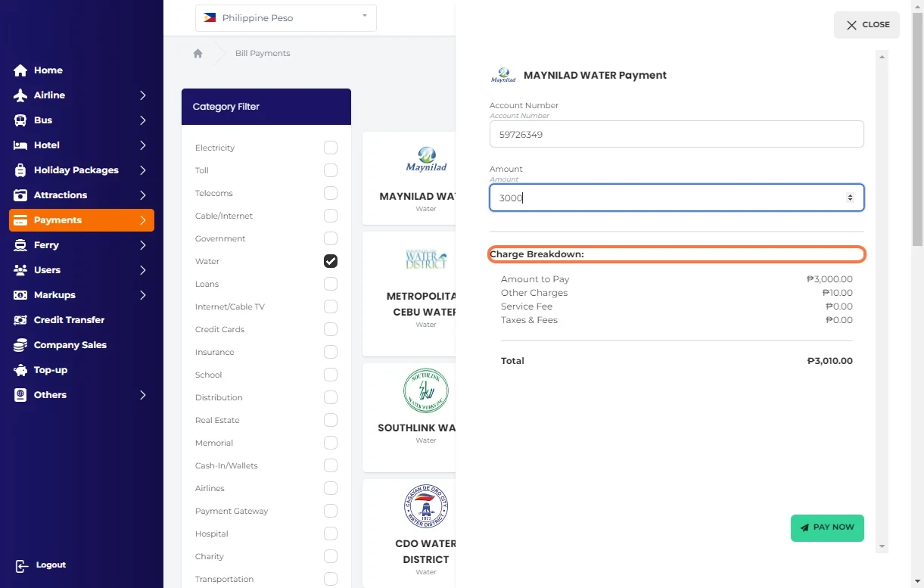Click the breadcrumb home icon

(x=198, y=54)
